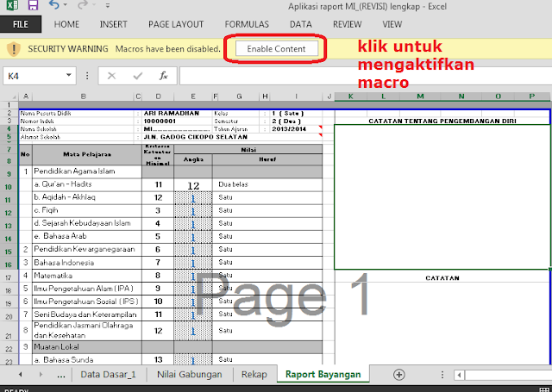Click the tab bar splitter dots handle
Image resolution: width=552 pixels, height=392 pixels.
pyautogui.click(x=442, y=375)
